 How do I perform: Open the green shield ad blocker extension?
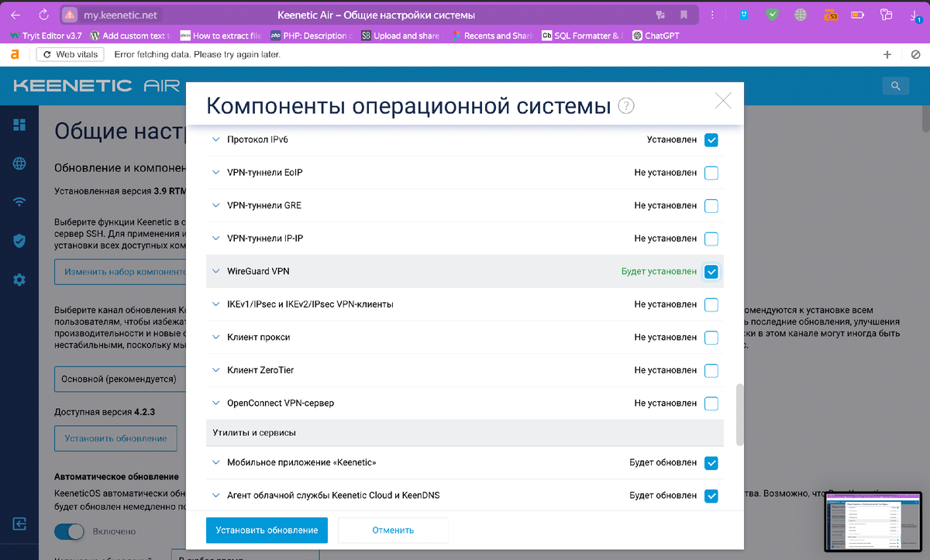coord(773,15)
